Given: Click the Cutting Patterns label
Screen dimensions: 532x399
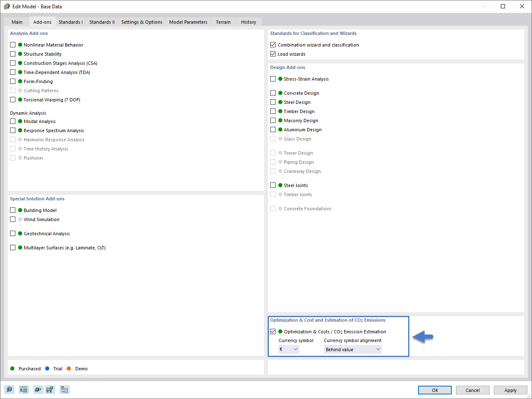Looking at the screenshot, I should click(x=41, y=91).
